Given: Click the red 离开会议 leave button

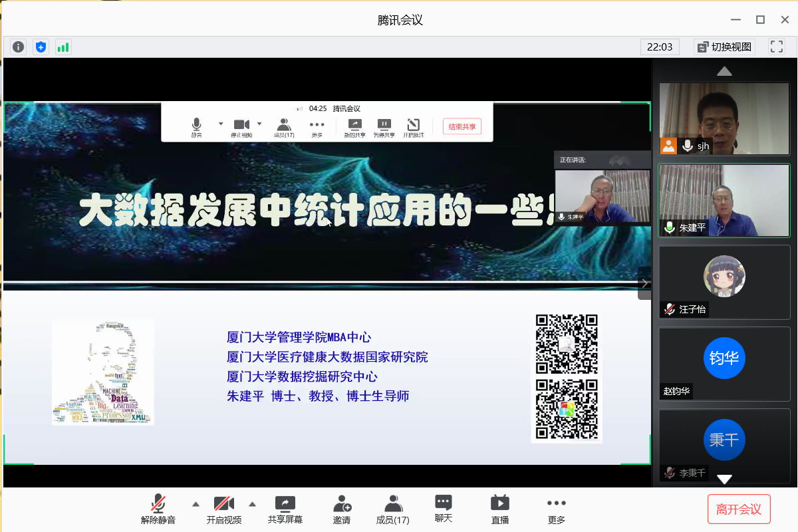Looking at the screenshot, I should [x=739, y=509].
